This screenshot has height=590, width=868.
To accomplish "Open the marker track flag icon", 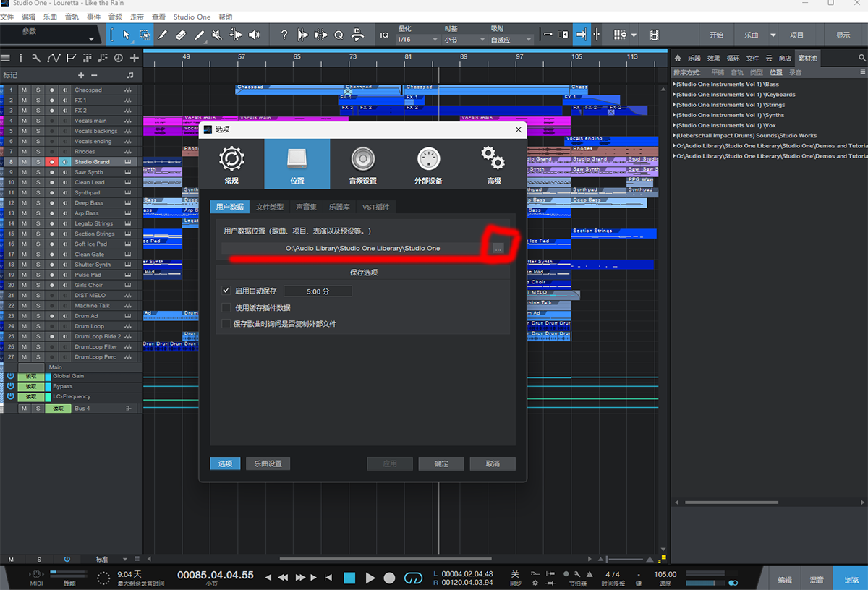I will (71, 58).
